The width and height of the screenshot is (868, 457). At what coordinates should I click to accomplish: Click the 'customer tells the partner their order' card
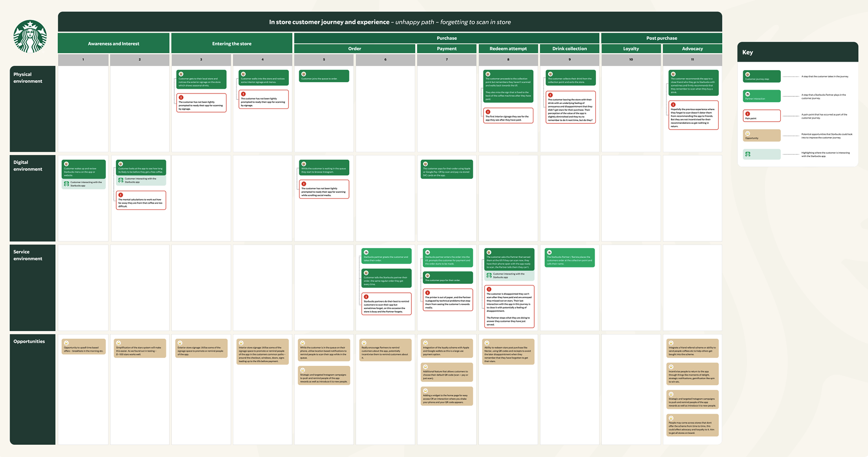387,278
